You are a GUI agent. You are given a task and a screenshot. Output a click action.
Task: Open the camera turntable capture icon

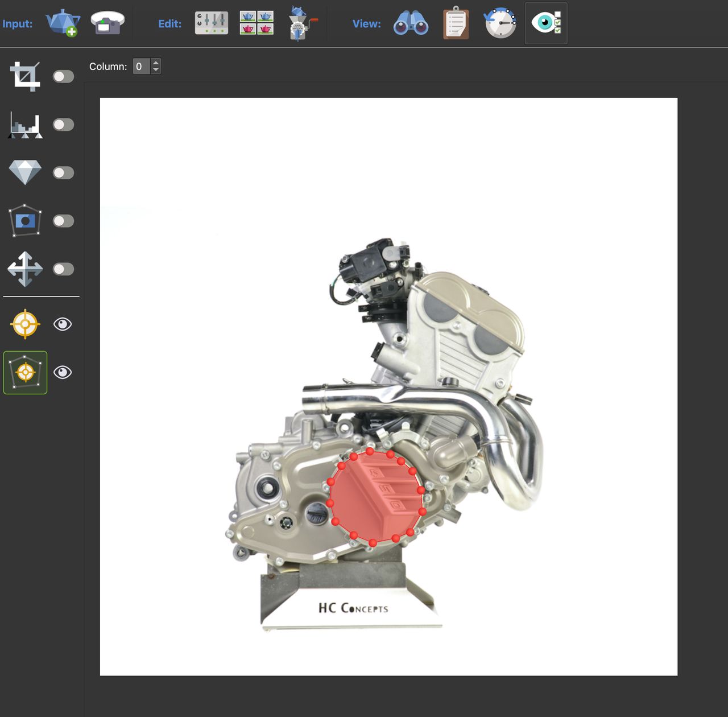pyautogui.click(x=107, y=23)
